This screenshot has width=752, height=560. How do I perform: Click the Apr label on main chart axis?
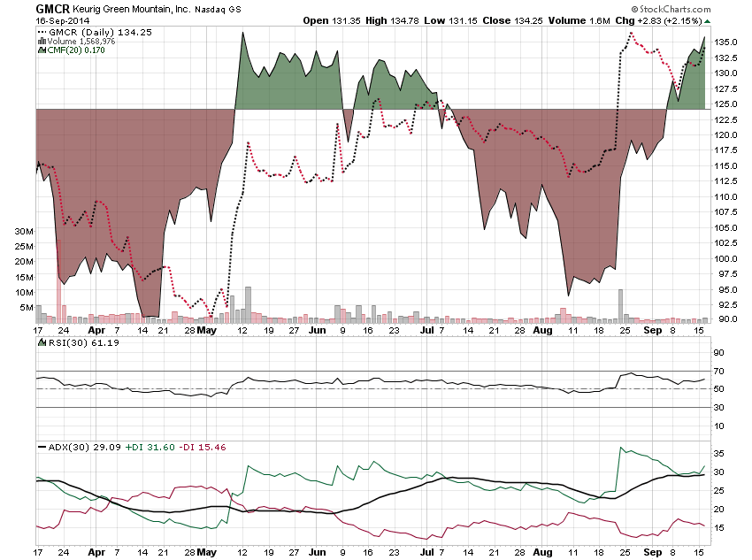[96, 330]
